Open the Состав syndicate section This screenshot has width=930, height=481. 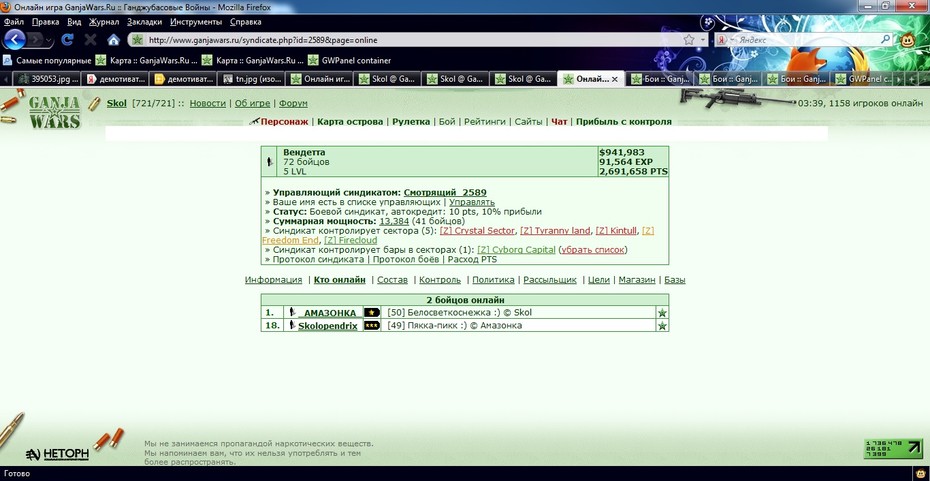click(392, 280)
